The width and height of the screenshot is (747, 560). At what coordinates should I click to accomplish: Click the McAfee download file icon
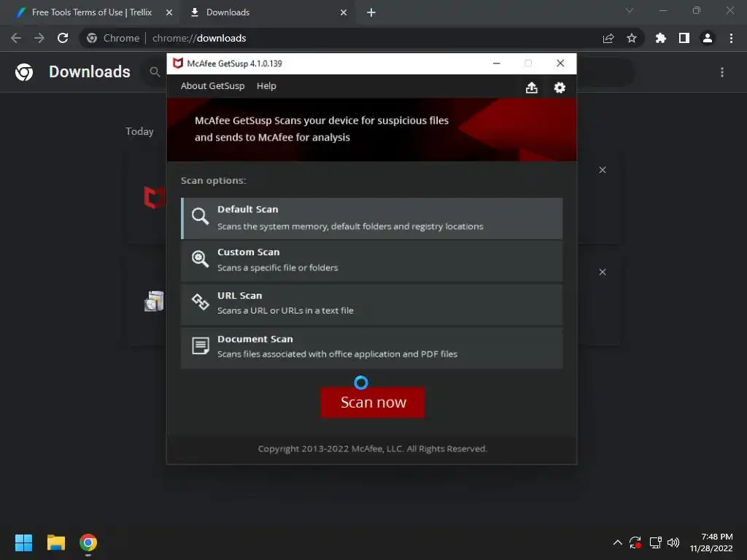click(155, 197)
